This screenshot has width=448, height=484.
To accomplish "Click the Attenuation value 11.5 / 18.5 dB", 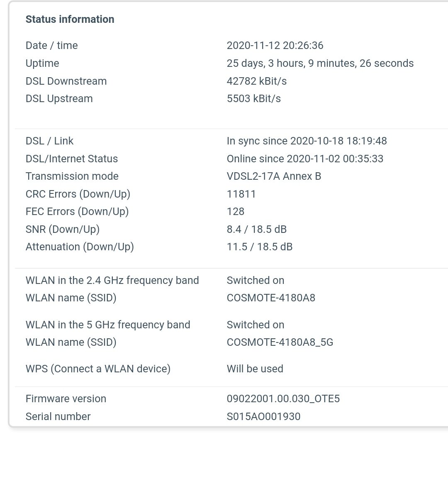I will (260, 247).
